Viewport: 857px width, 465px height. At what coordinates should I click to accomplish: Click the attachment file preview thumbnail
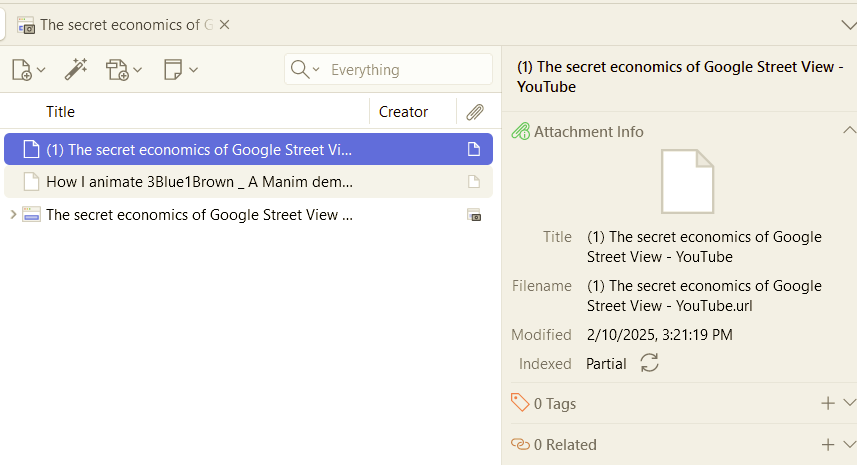pyautogui.click(x=687, y=181)
